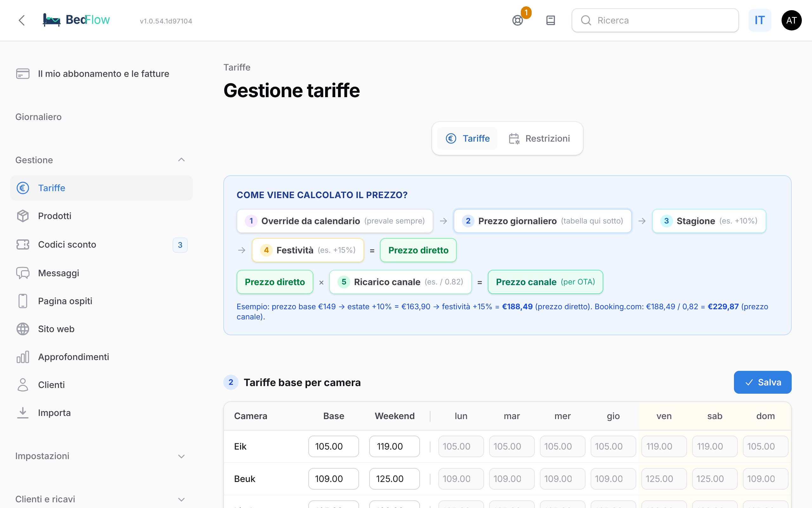The width and height of the screenshot is (812, 508).
Task: Click the Festività step chip
Action: [308, 250]
